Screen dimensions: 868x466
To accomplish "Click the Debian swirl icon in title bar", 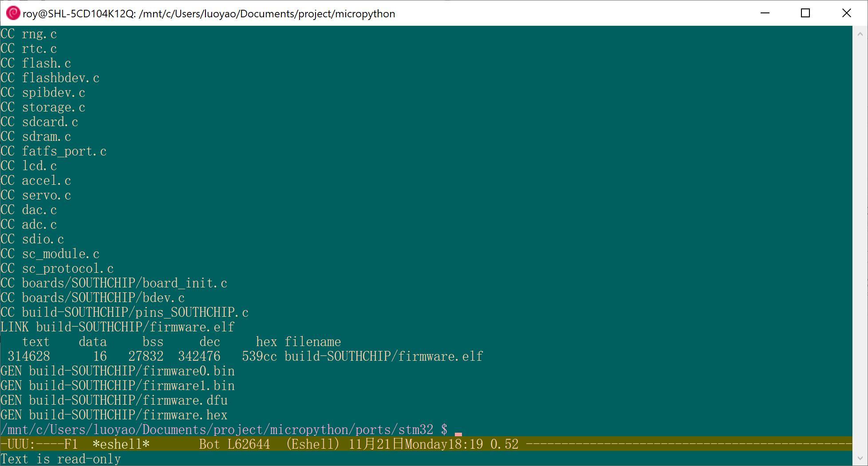I will coord(12,13).
